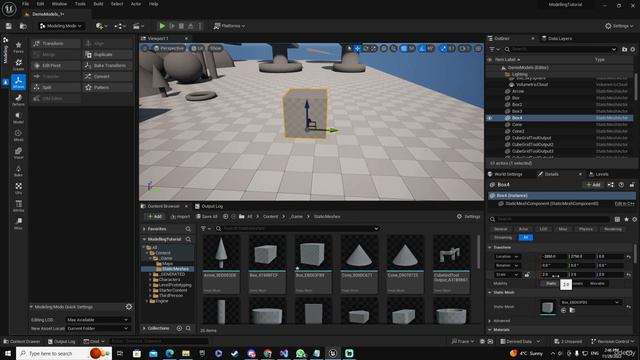Image resolution: width=640 pixels, height=360 pixels.
Task: Open the Favorites category in Modeling sidebar
Action: point(18,47)
